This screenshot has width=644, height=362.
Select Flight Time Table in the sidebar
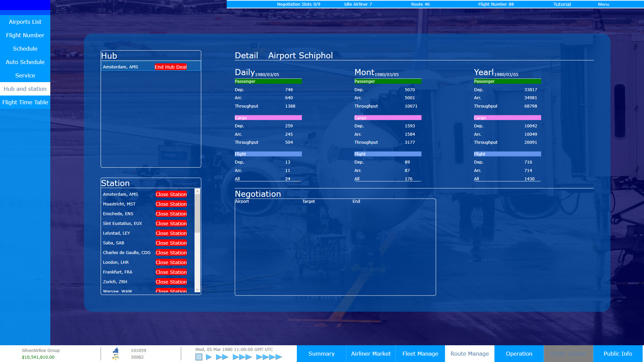click(x=25, y=102)
